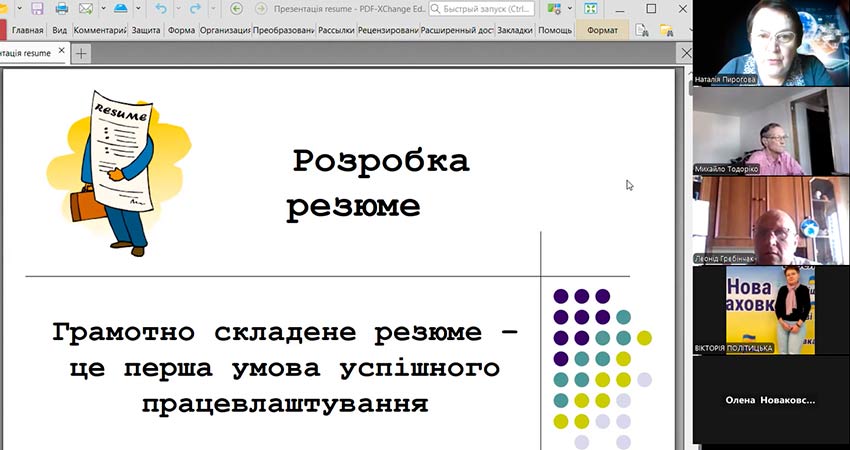Click the Print icon
The width and height of the screenshot is (850, 450).
click(x=62, y=9)
